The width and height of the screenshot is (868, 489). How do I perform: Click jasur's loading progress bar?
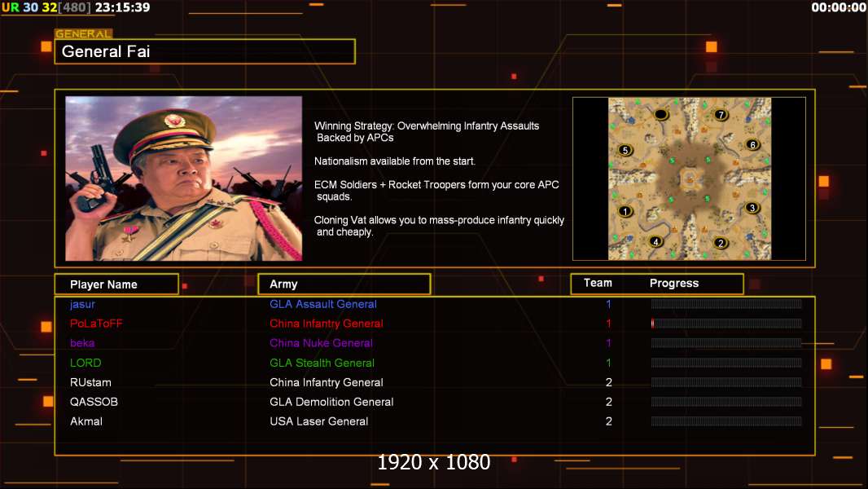(x=726, y=303)
